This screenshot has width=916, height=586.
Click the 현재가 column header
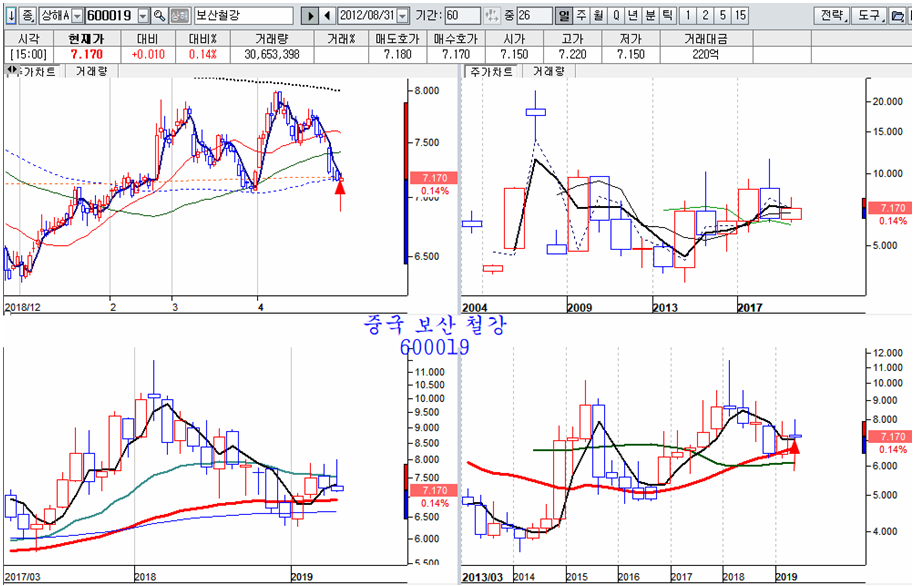[x=86, y=39]
